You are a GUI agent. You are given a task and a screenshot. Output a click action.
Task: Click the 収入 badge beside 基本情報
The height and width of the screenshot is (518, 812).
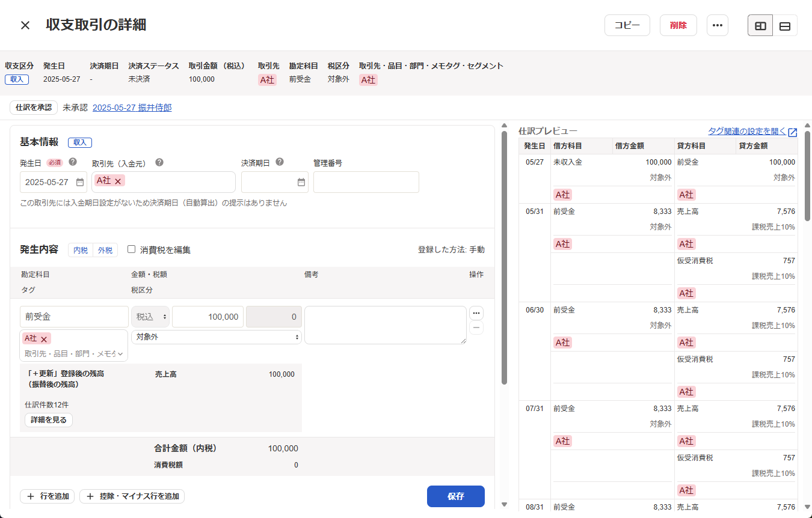point(80,142)
